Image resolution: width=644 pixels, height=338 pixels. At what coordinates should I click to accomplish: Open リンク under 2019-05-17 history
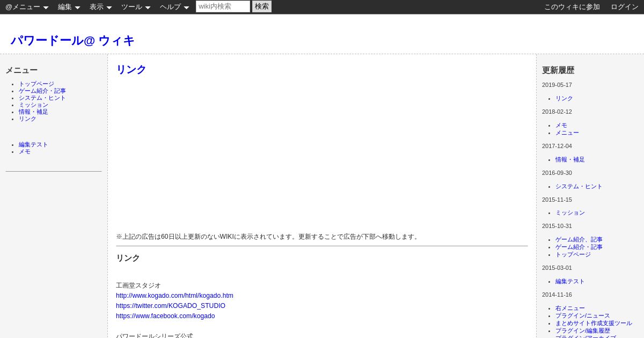click(x=564, y=99)
